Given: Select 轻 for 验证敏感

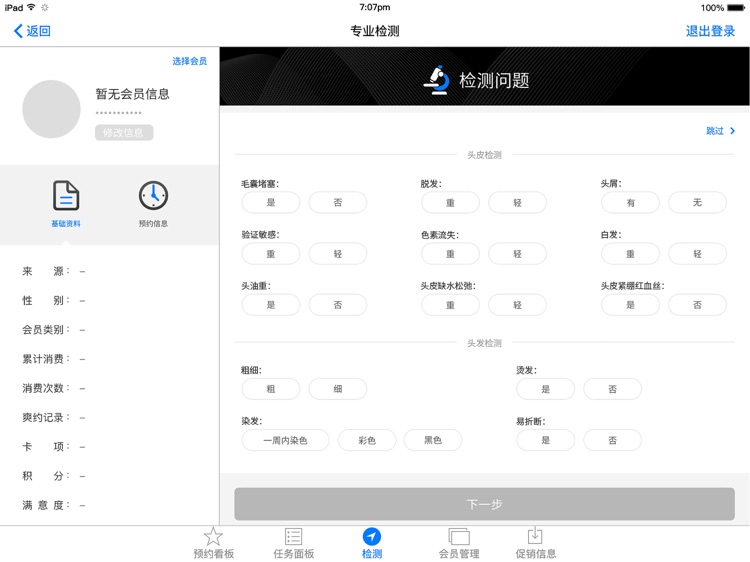Looking at the screenshot, I should [338, 253].
